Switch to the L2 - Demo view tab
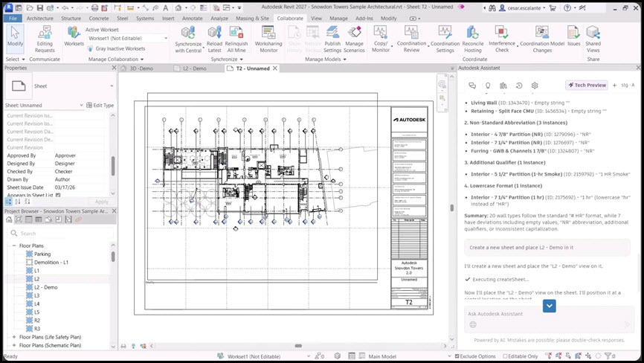The height and width of the screenshot is (363, 644). coord(196,68)
